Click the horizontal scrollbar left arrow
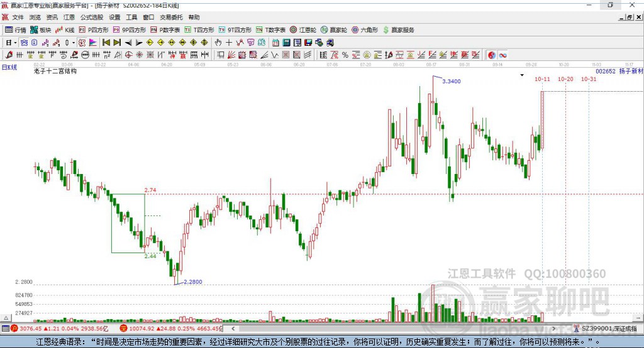Screen dimensions: 644x348 tap(233, 329)
